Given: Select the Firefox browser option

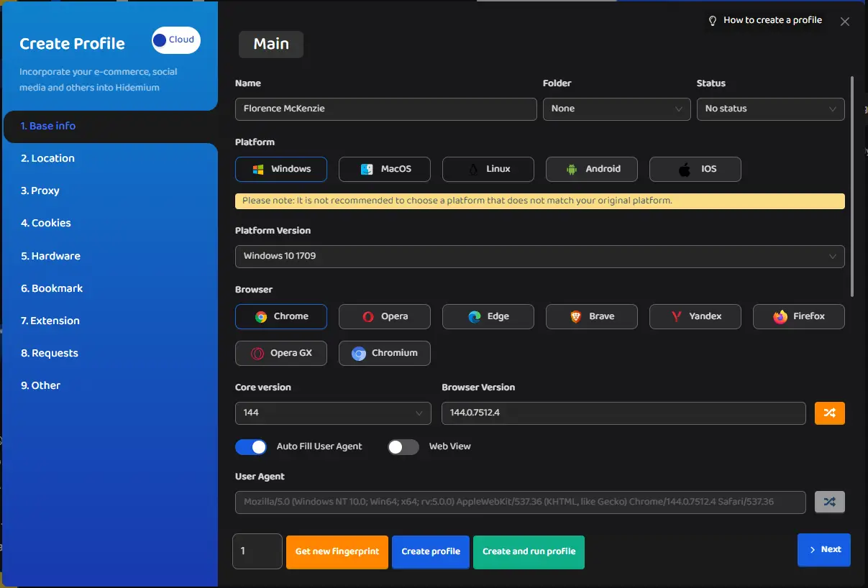Looking at the screenshot, I should pos(798,316).
